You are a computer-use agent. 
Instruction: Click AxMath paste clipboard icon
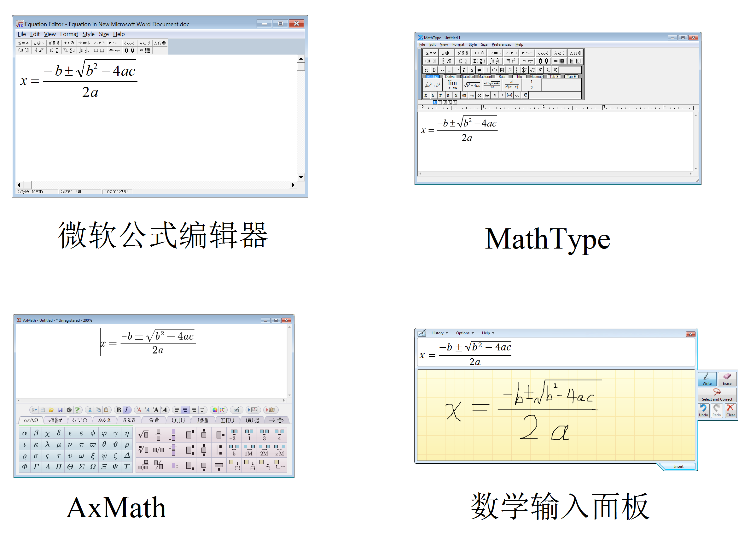point(106,410)
